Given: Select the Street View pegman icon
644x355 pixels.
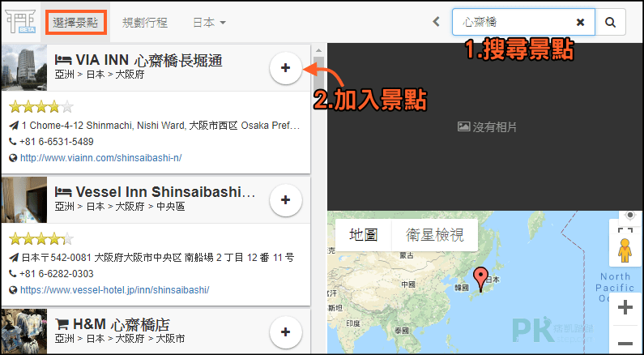Looking at the screenshot, I should tap(625, 250).
